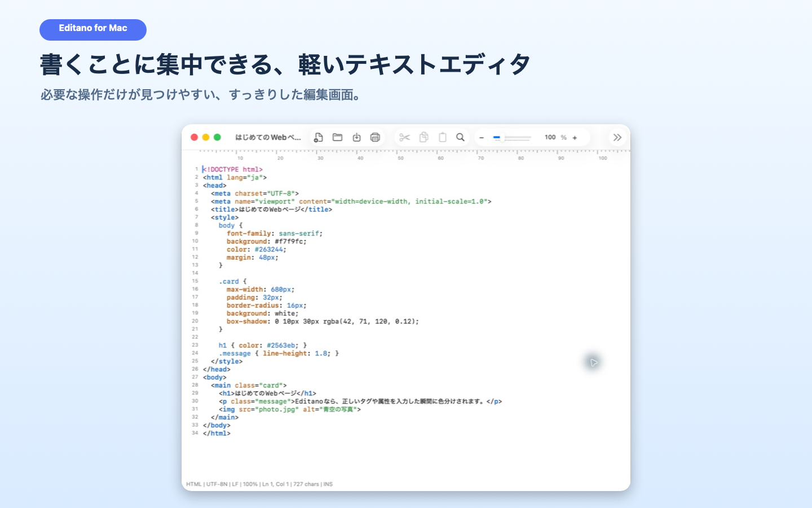Click the new document icon

(319, 137)
